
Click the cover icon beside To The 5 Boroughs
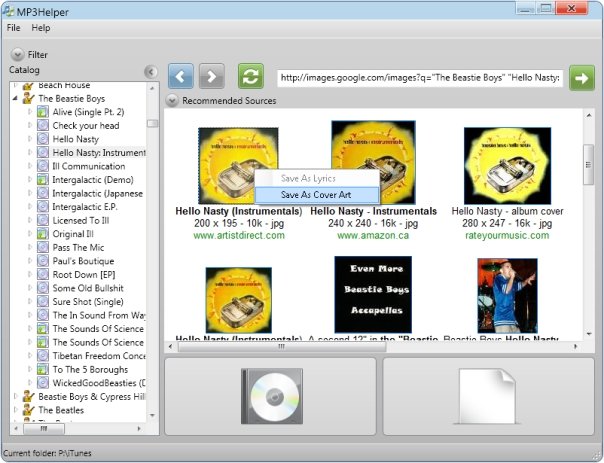[43, 369]
